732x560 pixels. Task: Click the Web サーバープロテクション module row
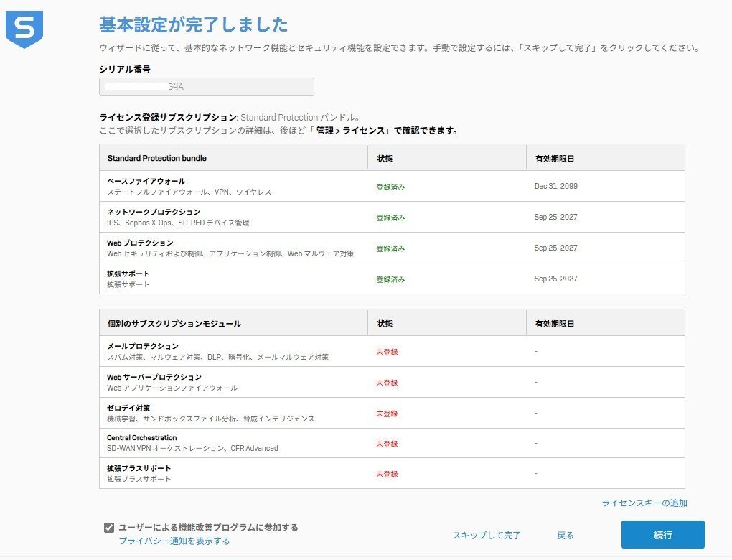tap(154, 377)
